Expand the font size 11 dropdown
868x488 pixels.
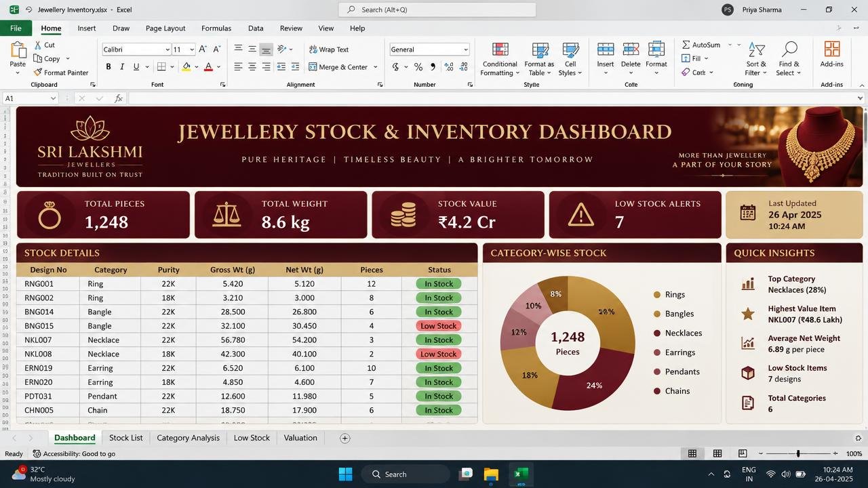(192, 49)
